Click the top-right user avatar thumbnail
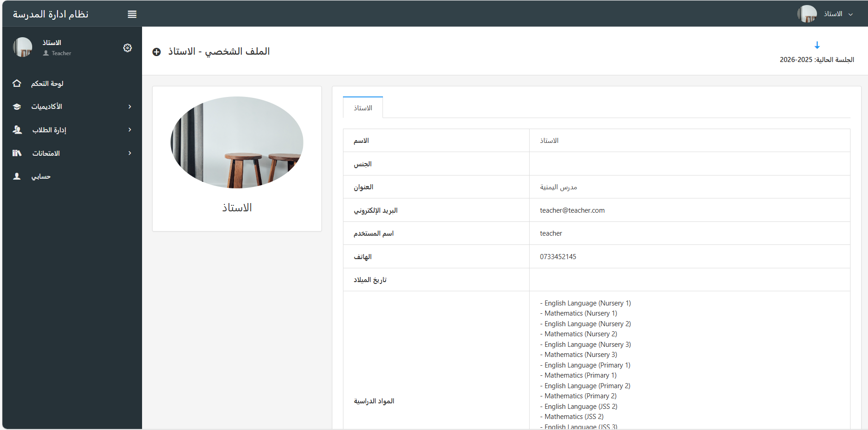868x430 pixels. coord(807,14)
